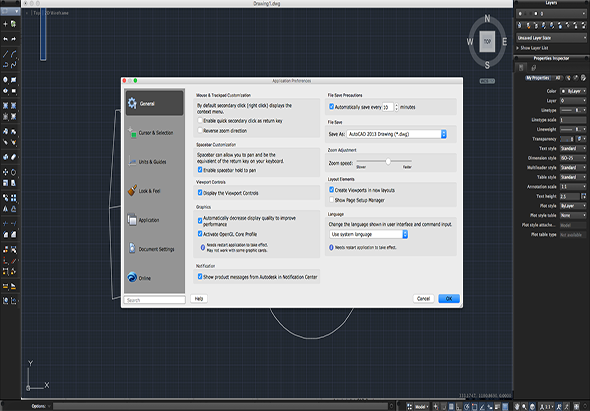
Task: Click the preferences Search field
Action: tap(155, 300)
